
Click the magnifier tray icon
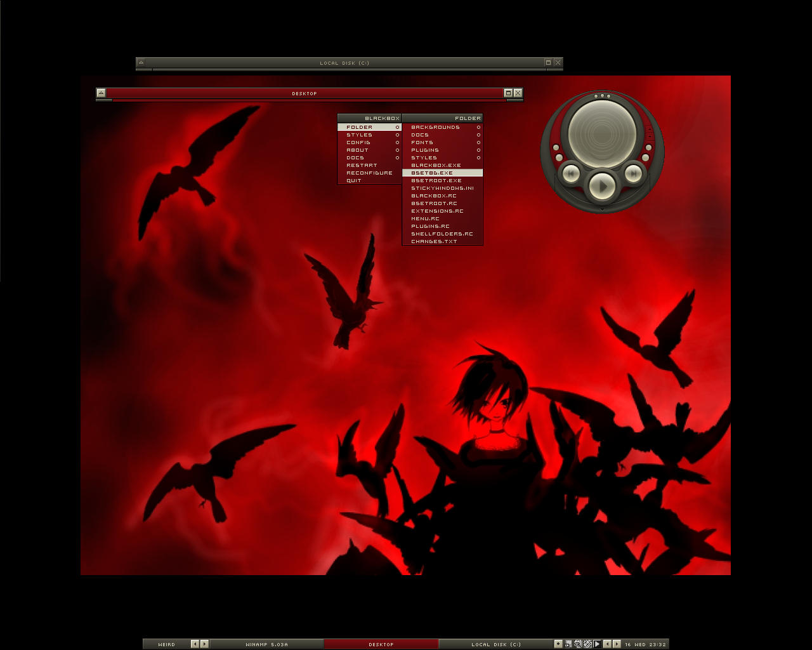click(x=578, y=644)
